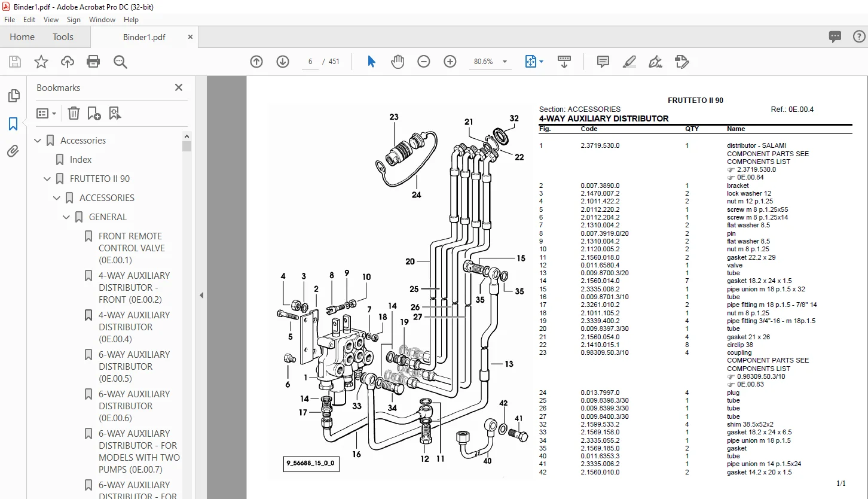Click the scrolling mode keyboard icon
868x499 pixels.
tap(564, 62)
